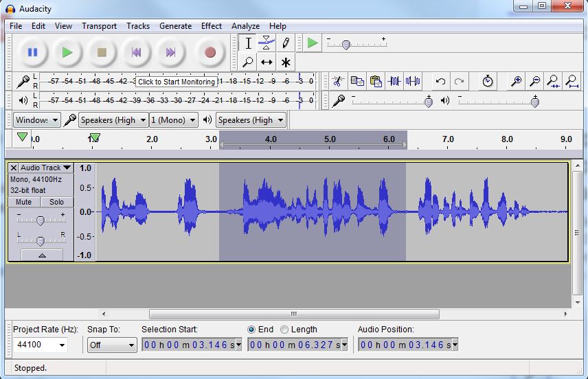Image resolution: width=588 pixels, height=379 pixels.
Task: Open Audio Position time format arrow
Action: coord(455,345)
